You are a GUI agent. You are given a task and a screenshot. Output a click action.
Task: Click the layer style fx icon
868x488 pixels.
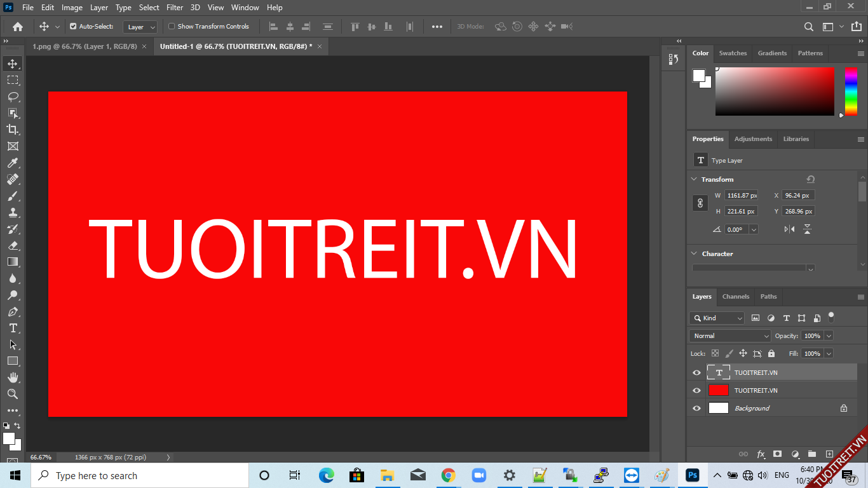(x=761, y=454)
